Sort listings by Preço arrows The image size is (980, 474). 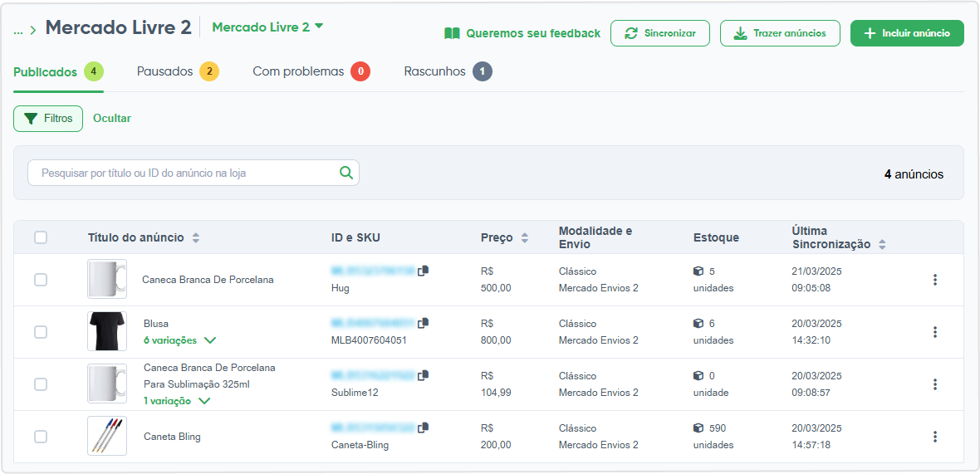(x=524, y=238)
